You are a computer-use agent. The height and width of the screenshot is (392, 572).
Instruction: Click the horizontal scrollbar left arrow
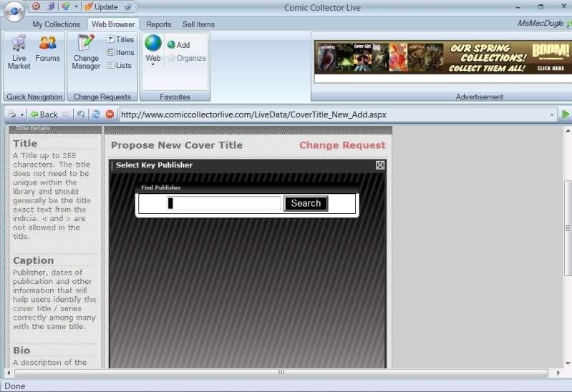point(9,373)
